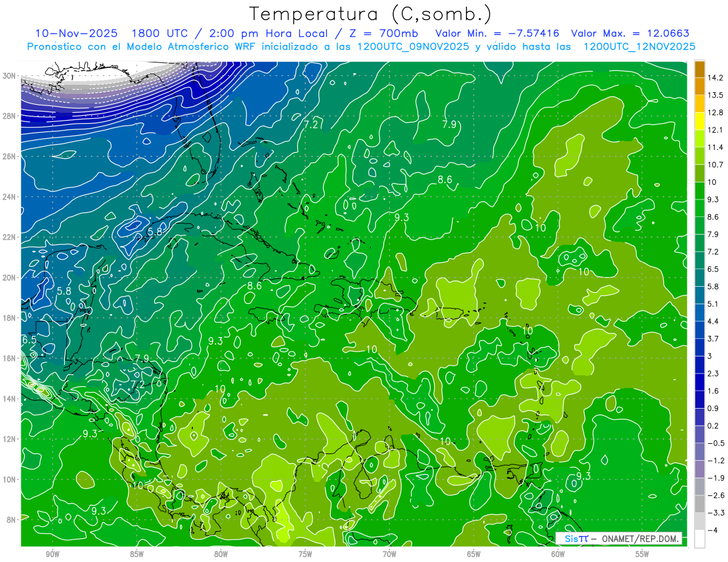This screenshot has height=562, width=728.
Task: Click the title "Temperatura (C,somb.)"
Action: [x=371, y=14]
